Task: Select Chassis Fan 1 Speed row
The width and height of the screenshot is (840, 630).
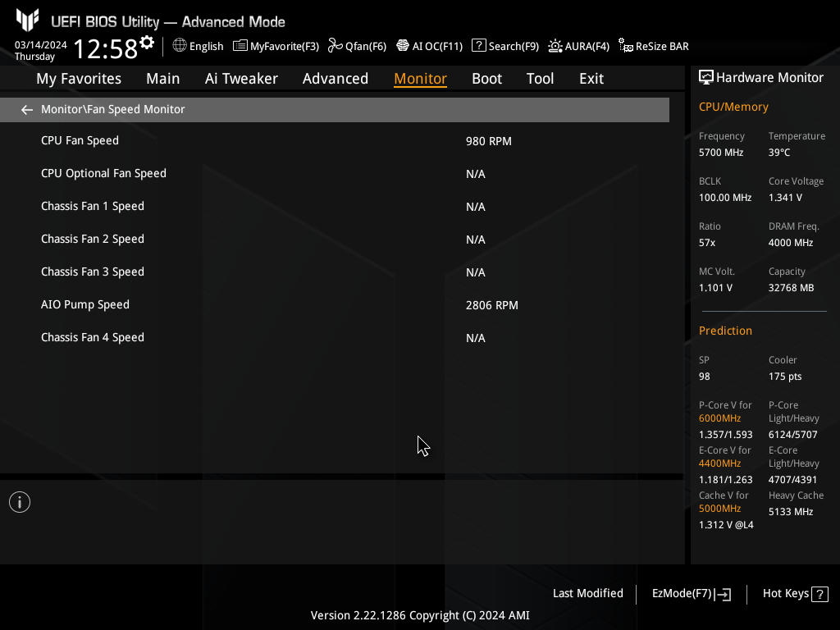Action: tap(335, 206)
